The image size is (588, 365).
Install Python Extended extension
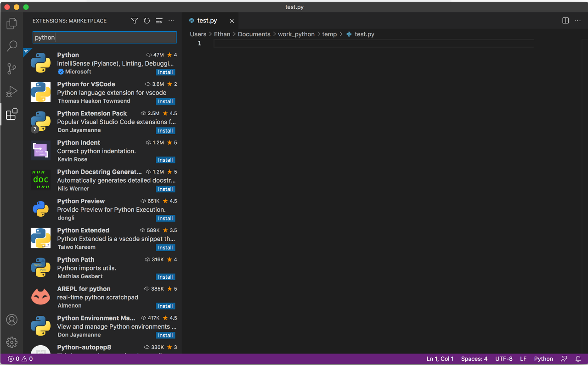click(x=165, y=247)
